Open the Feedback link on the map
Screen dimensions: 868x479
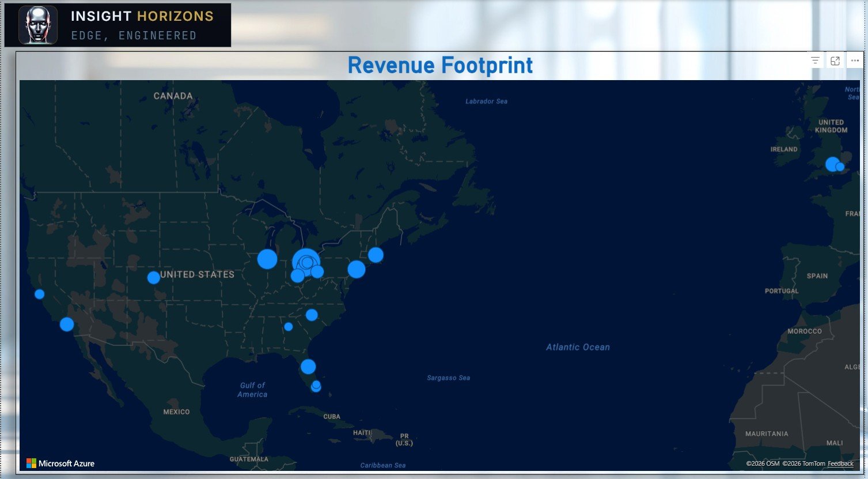840,463
